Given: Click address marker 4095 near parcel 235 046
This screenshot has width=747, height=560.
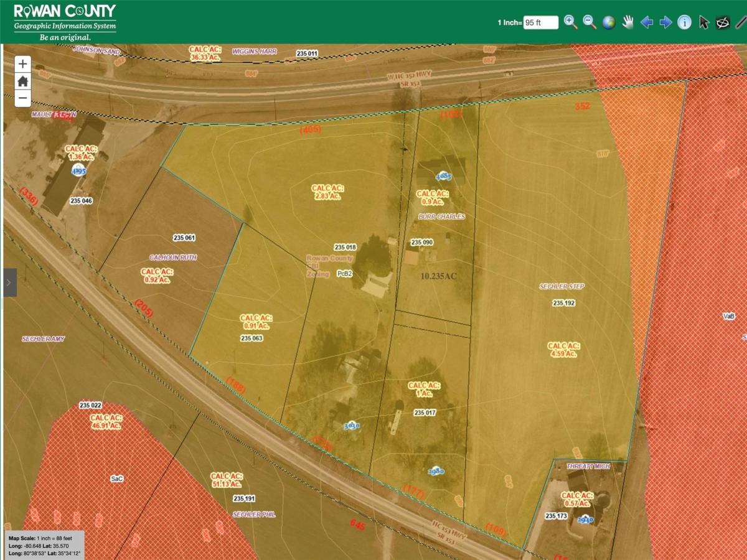Looking at the screenshot, I should point(78,170).
